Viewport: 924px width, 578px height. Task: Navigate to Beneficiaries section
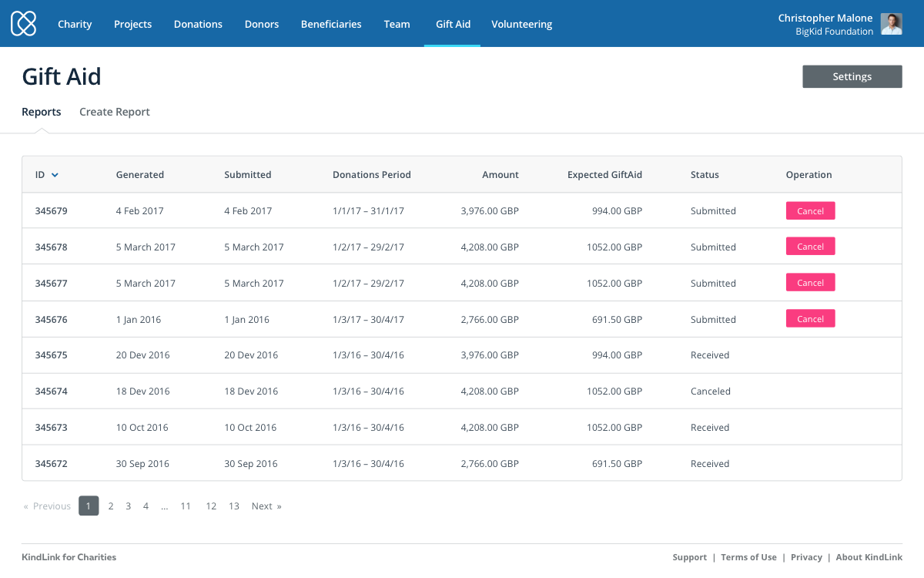[x=331, y=24]
